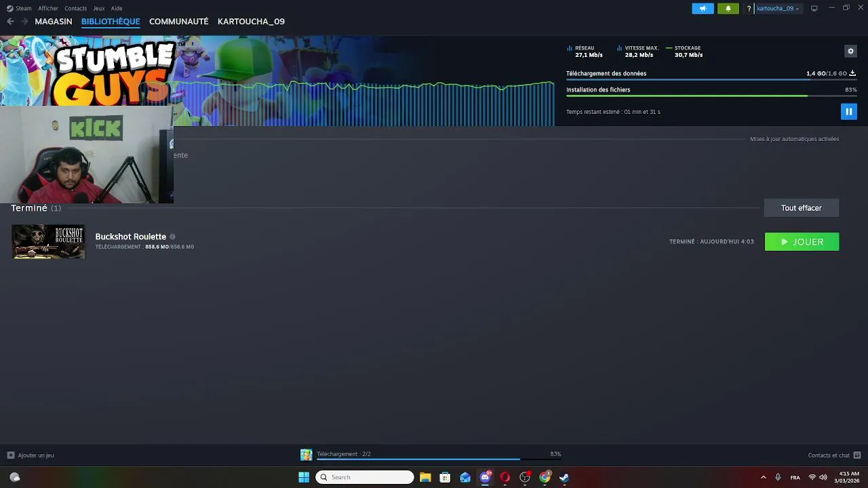The image size is (868, 488).
Task: Click the download arrow icon beside 1,6 GO
Action: pyautogui.click(x=852, y=73)
